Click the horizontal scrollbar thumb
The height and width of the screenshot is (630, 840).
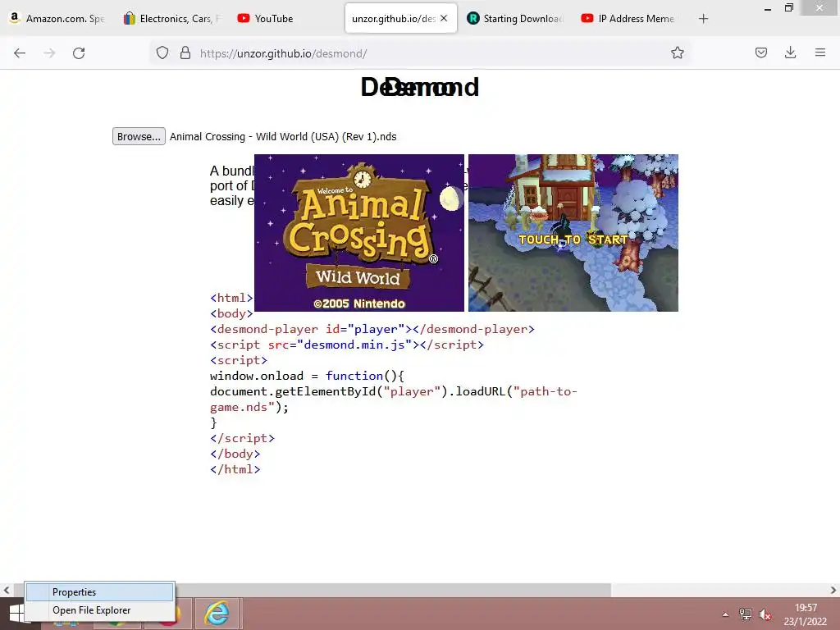pyautogui.click(x=311, y=590)
